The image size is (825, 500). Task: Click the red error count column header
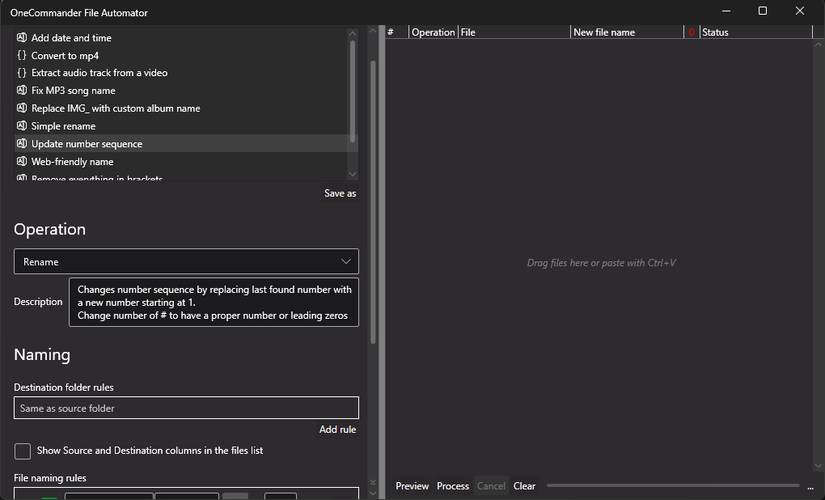point(691,32)
